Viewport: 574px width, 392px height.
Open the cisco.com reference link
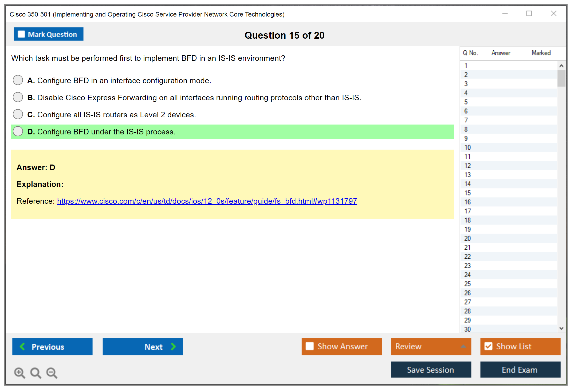207,201
